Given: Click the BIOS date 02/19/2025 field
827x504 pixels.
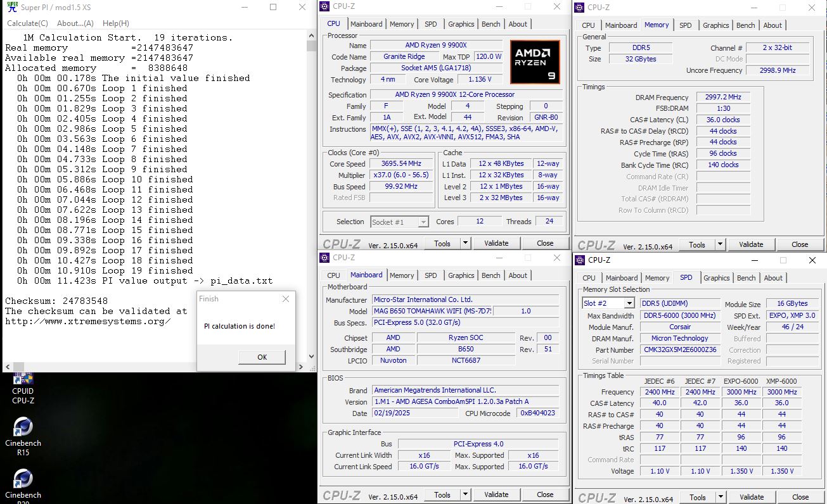Looking at the screenshot, I should coord(415,413).
